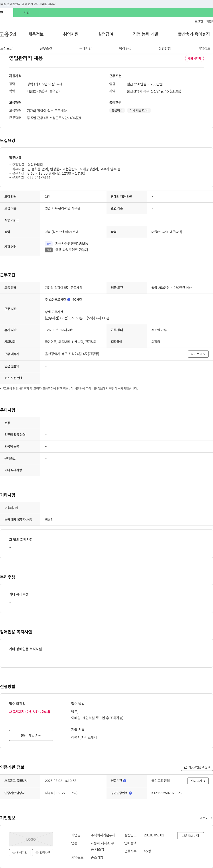Screen dimensions: 213x868
Task: Click the 필수 license badge
Action: (x=49, y=244)
